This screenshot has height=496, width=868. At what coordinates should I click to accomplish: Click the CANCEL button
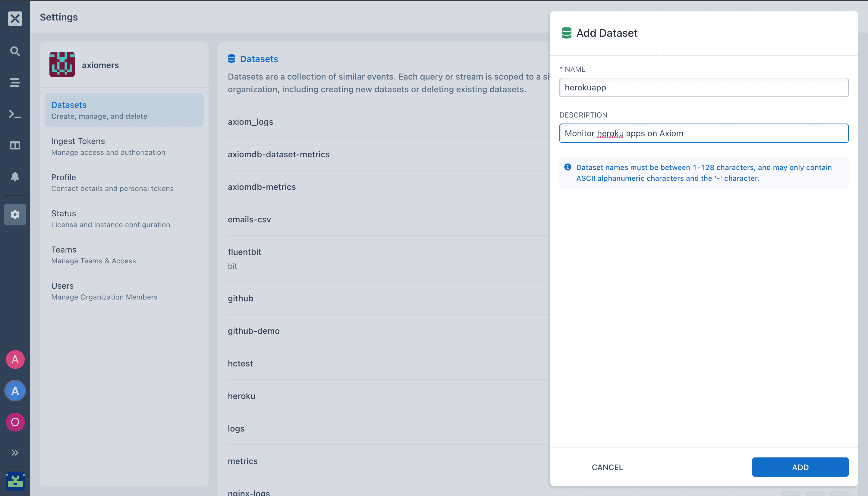pyautogui.click(x=607, y=467)
